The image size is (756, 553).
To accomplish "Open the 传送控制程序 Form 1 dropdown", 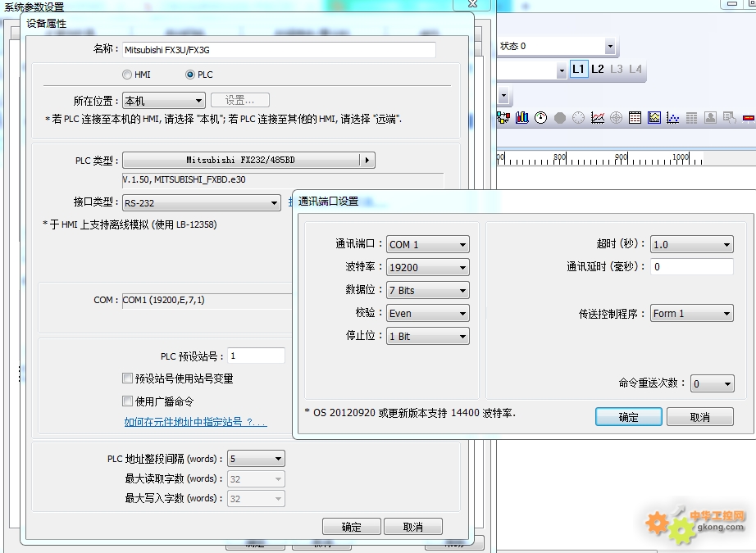I will point(692,313).
